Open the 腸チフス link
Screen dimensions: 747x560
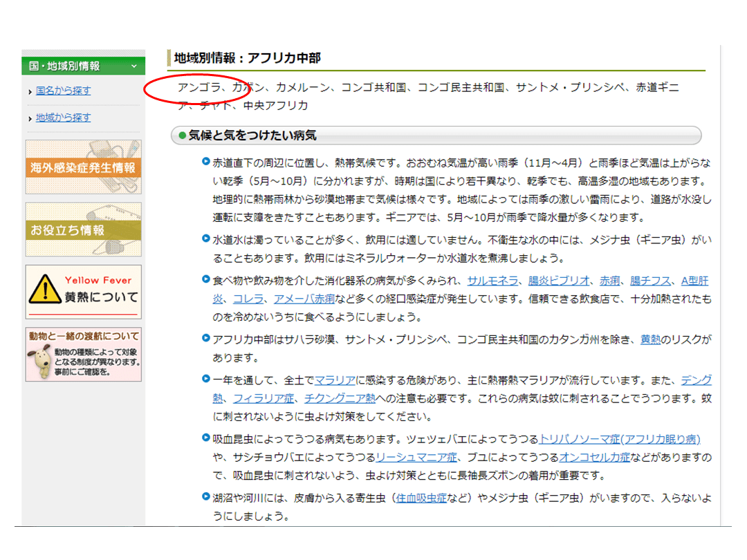tap(650, 281)
